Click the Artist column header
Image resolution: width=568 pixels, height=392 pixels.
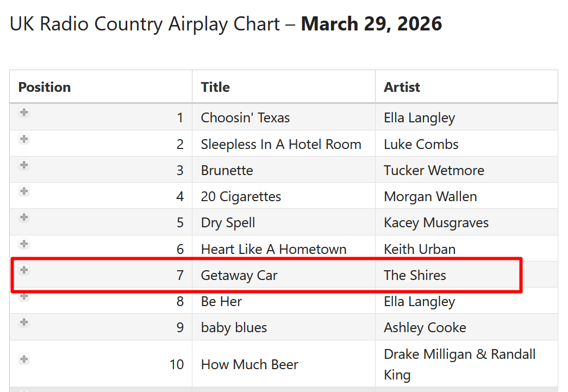pyautogui.click(x=402, y=87)
